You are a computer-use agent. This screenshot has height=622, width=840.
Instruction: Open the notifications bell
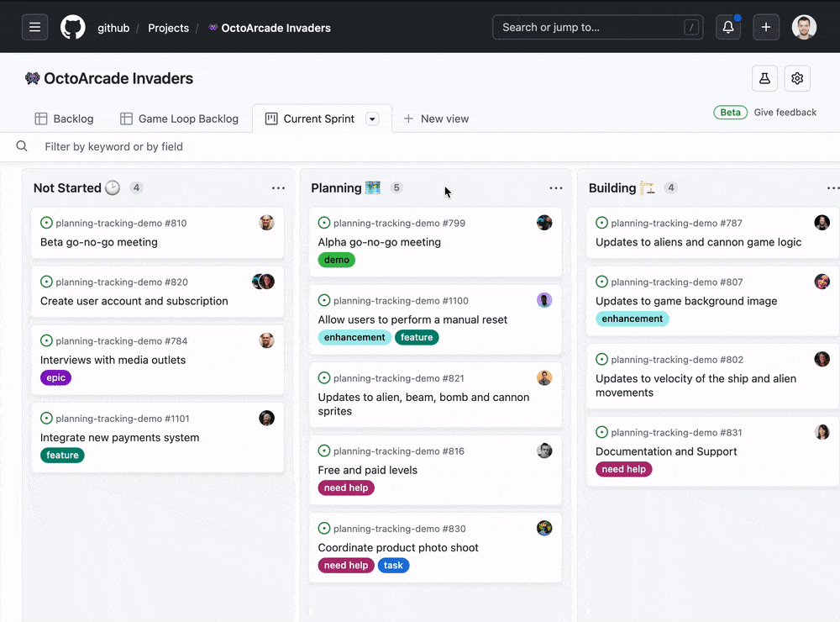(x=728, y=28)
